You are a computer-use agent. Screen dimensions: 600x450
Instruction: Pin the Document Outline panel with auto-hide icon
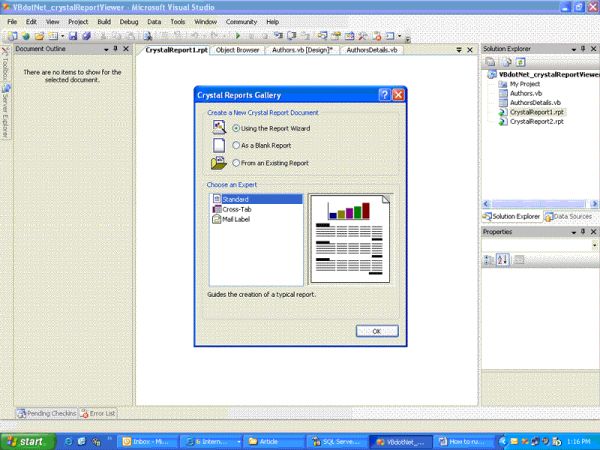(x=116, y=49)
